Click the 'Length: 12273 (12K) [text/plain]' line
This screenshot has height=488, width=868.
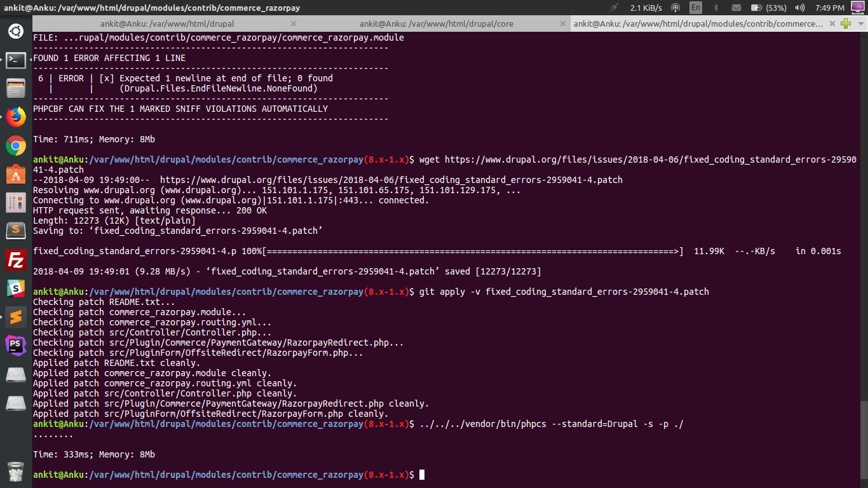[114, 220]
